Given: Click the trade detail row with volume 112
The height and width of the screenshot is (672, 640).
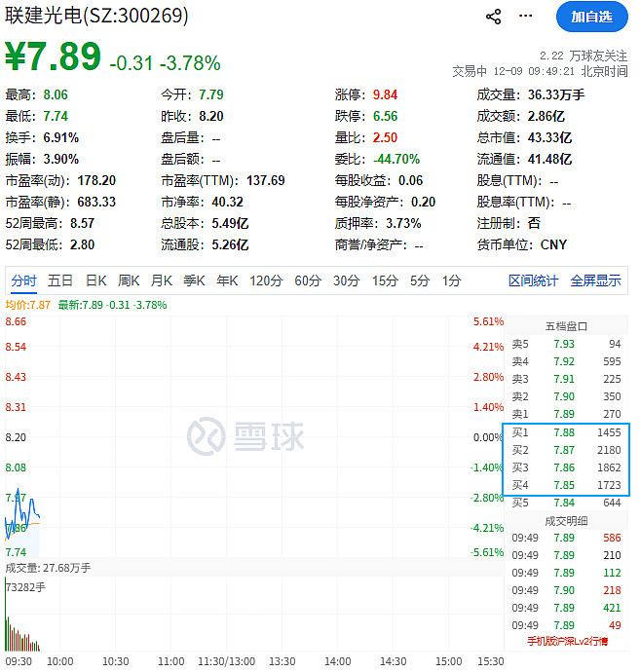Looking at the screenshot, I should 566,573.
